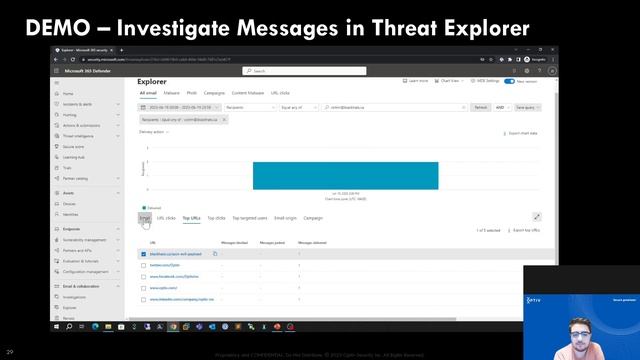Go back with the browser back arrow
Image resolution: width=640 pixels, height=360 pixels.
[x=56, y=60]
